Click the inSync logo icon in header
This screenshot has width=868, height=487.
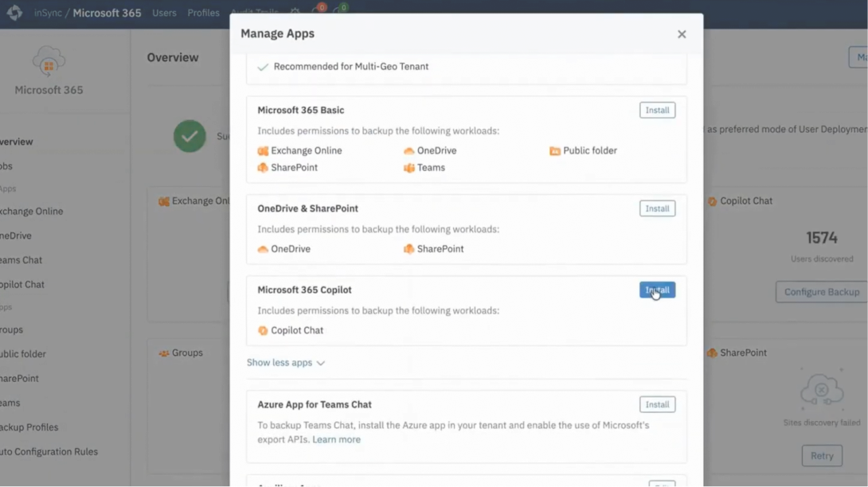[x=14, y=12]
